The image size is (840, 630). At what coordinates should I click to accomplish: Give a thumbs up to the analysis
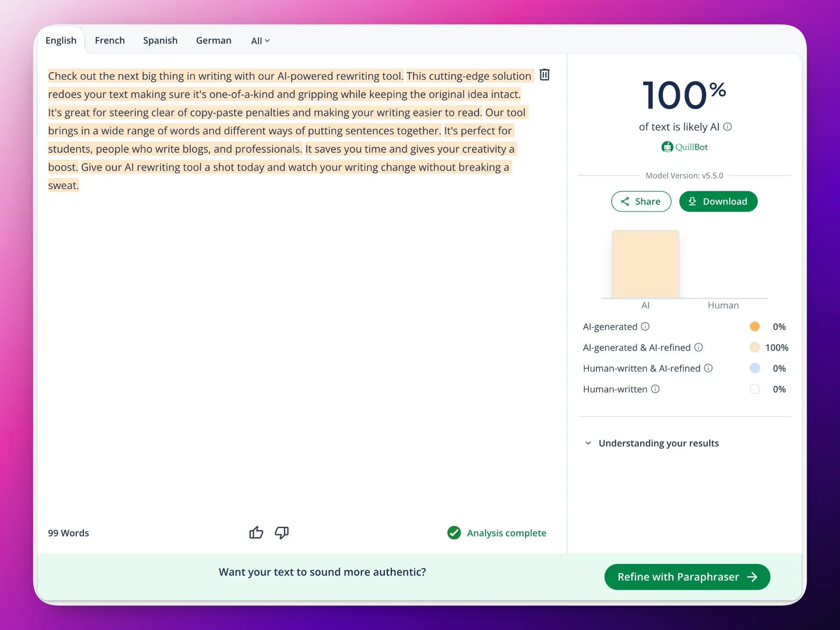[256, 533]
